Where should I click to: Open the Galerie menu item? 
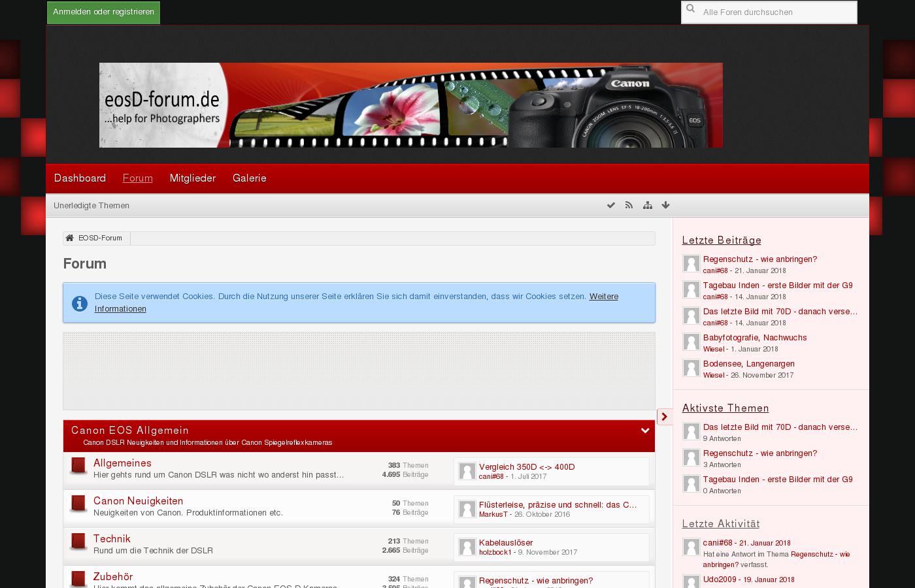[x=250, y=178]
